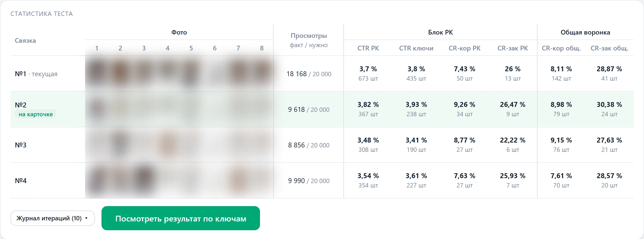The height and width of the screenshot is (239, 644).
Task: Click the "25,93 %" CR-зак РК value
Action: pyautogui.click(x=513, y=176)
